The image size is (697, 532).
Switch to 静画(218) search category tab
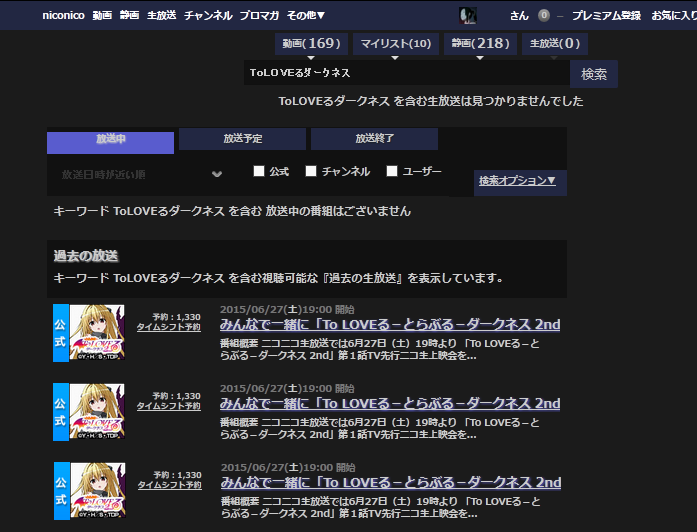coord(480,44)
